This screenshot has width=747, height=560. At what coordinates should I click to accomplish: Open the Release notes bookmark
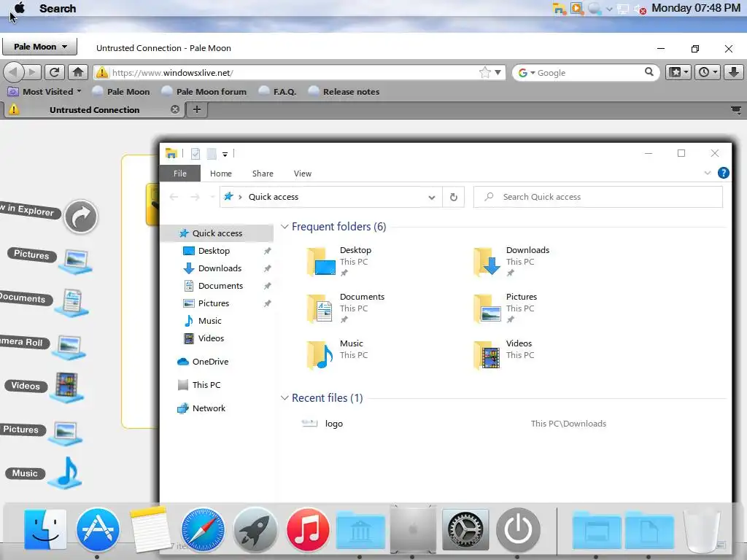pyautogui.click(x=344, y=91)
